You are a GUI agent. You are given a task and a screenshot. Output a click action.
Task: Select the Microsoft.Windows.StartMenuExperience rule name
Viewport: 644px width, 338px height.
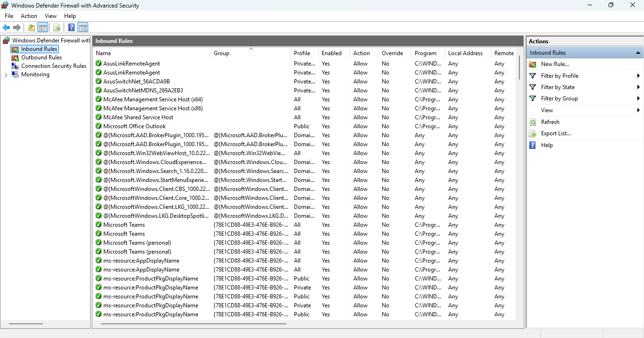(x=156, y=180)
